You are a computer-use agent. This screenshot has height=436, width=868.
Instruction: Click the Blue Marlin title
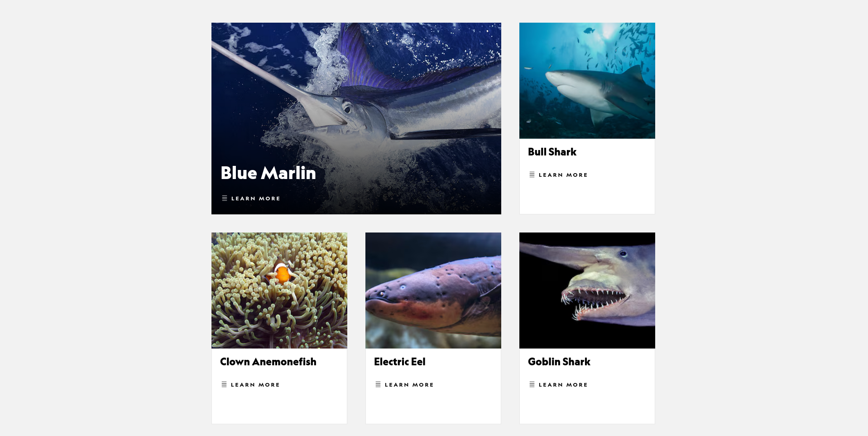[268, 173]
